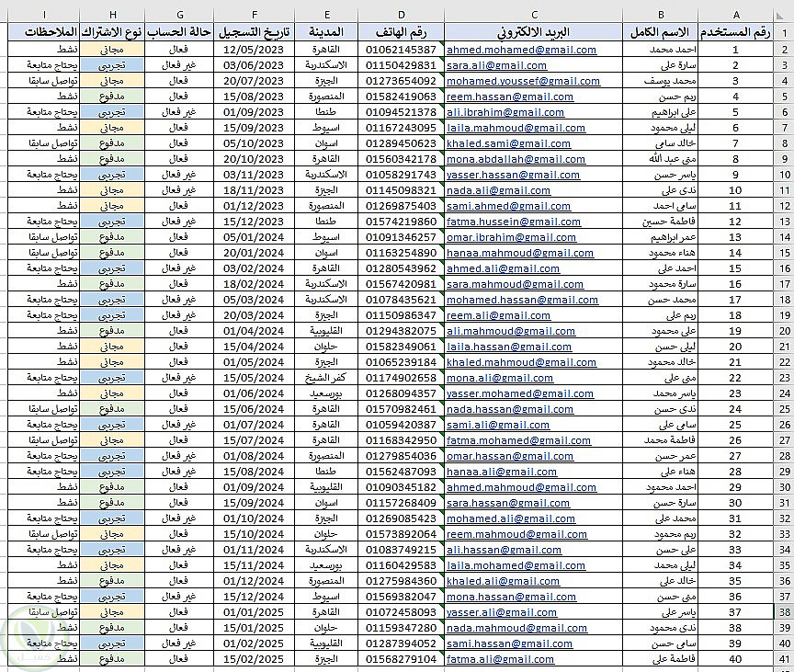Viewport: 794px width, 672px height.
Task: Select date cell 01/01/2025
Action: [x=255, y=612]
